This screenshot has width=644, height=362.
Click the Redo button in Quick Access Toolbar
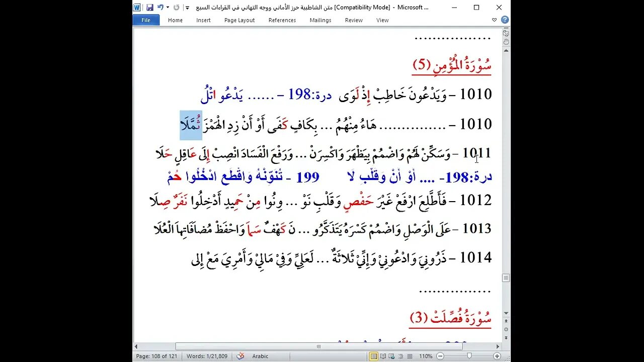point(176,8)
